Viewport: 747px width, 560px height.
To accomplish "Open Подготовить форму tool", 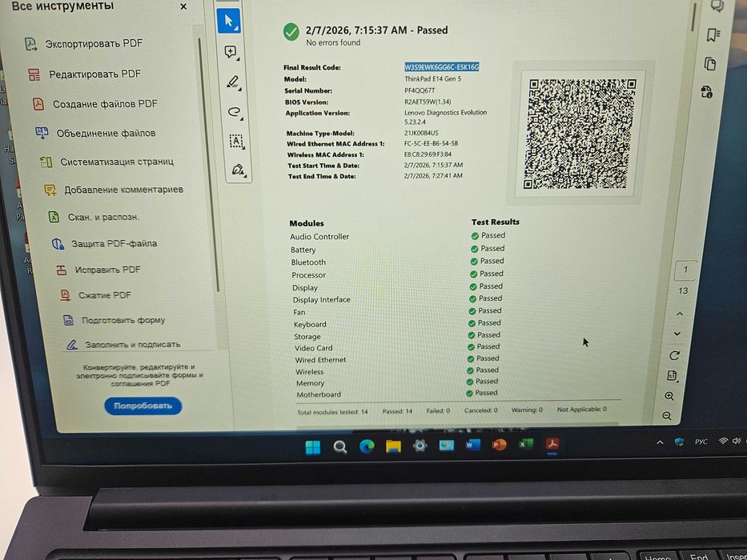I will 114,320.
